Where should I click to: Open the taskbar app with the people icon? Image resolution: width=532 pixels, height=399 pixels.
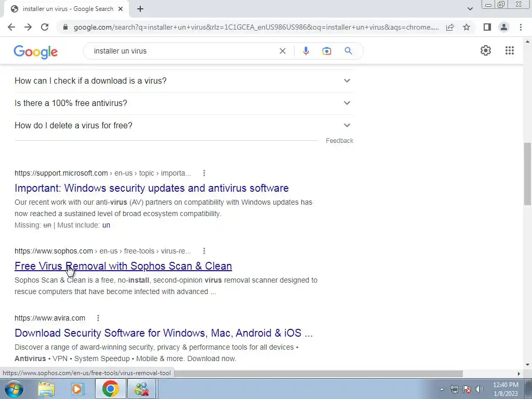141,389
